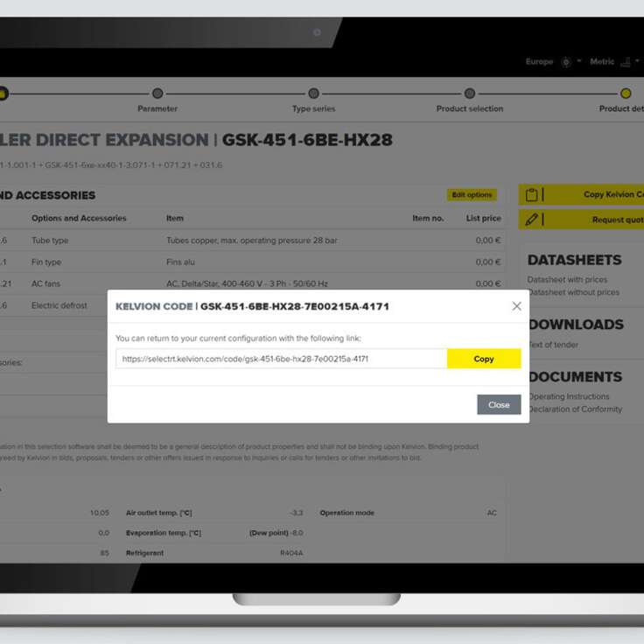Click the Fin type row label
This screenshot has height=644, width=644.
[x=46, y=262]
